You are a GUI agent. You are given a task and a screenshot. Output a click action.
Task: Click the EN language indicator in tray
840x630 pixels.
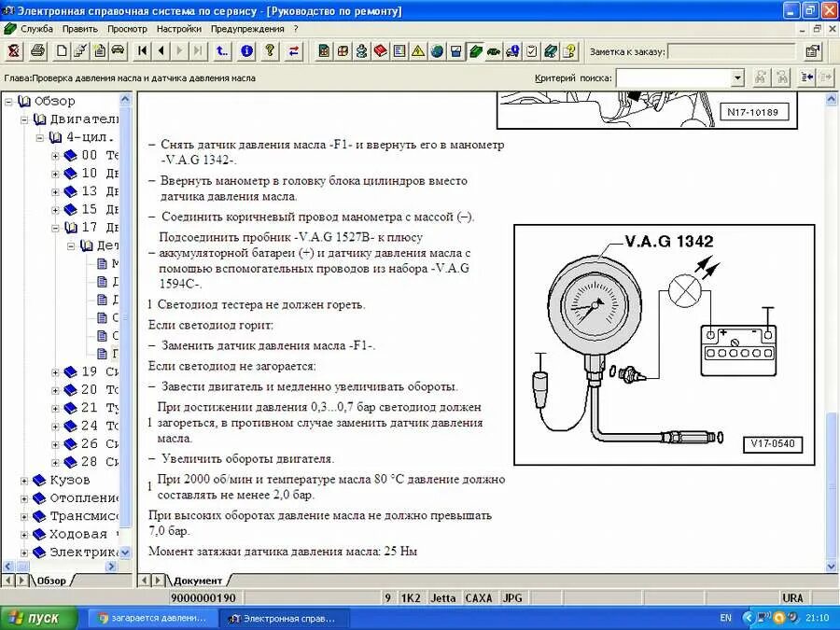click(725, 618)
